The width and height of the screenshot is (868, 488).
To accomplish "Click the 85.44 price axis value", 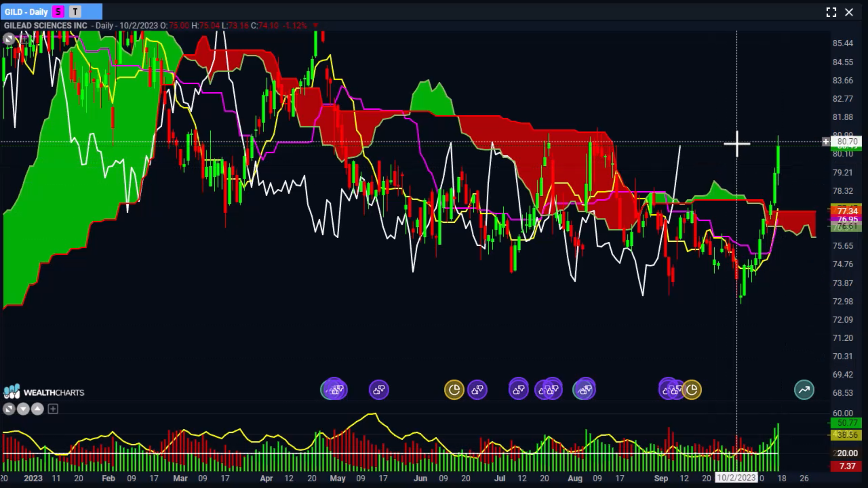I will click(843, 43).
